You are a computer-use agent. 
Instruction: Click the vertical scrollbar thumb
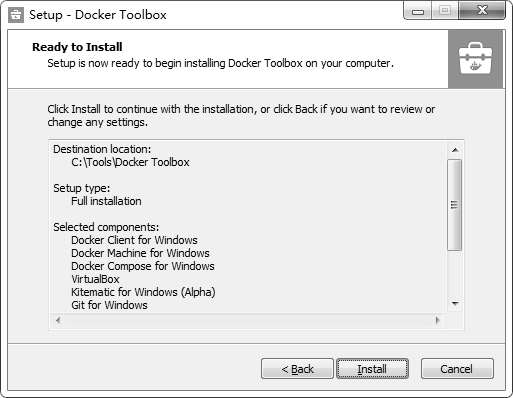pyautogui.click(x=454, y=205)
